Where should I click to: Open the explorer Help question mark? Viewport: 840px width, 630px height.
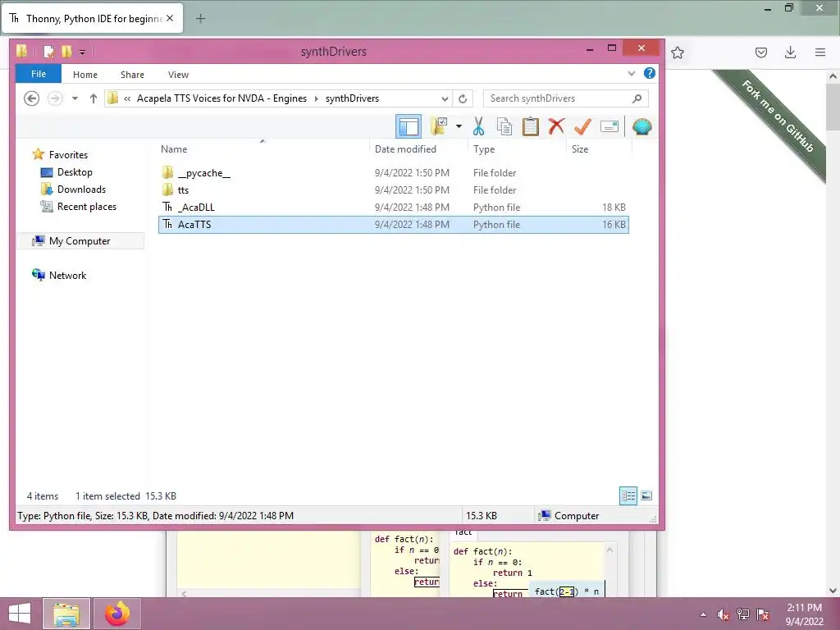[x=650, y=73]
